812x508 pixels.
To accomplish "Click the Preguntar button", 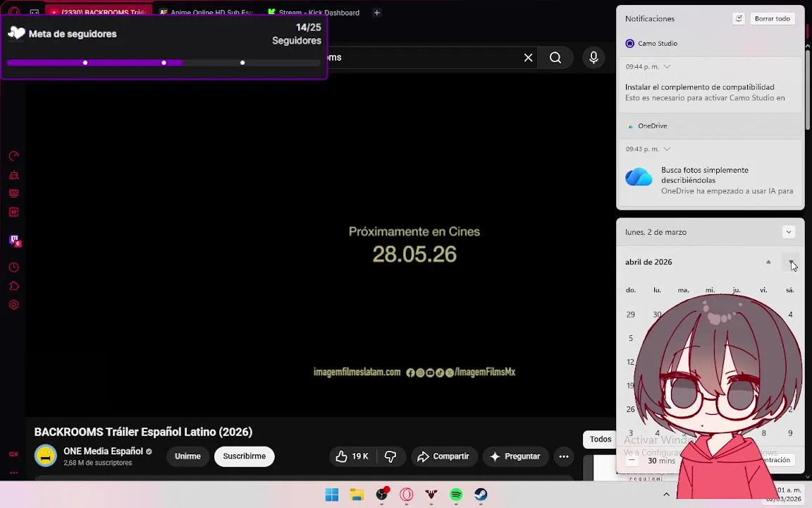I will [516, 456].
